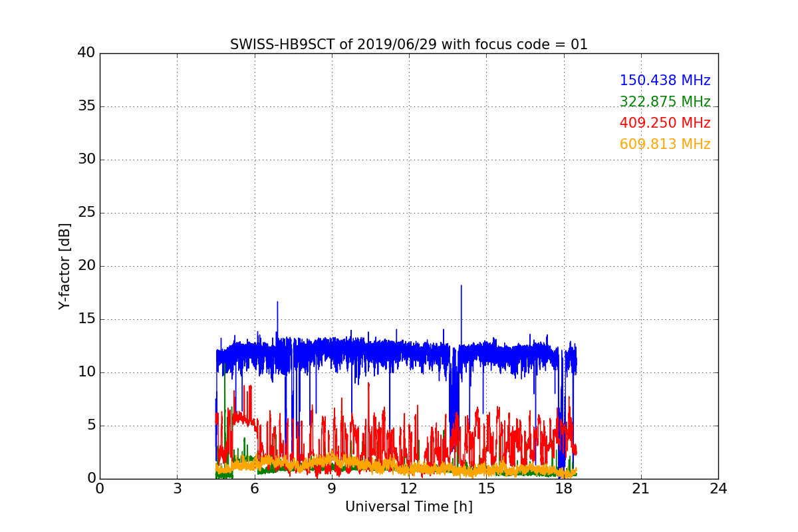Click the y-axis tick label 35

86,106
